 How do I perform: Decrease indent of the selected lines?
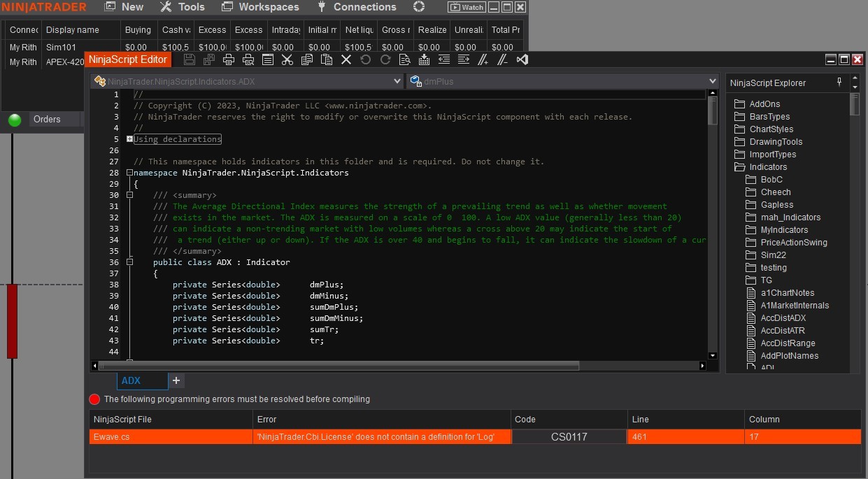click(443, 60)
